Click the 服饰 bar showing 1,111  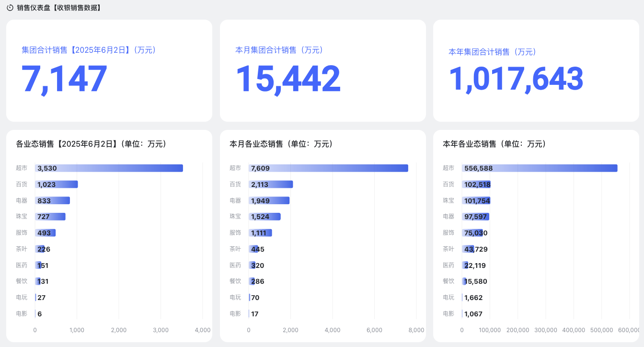[260, 233]
